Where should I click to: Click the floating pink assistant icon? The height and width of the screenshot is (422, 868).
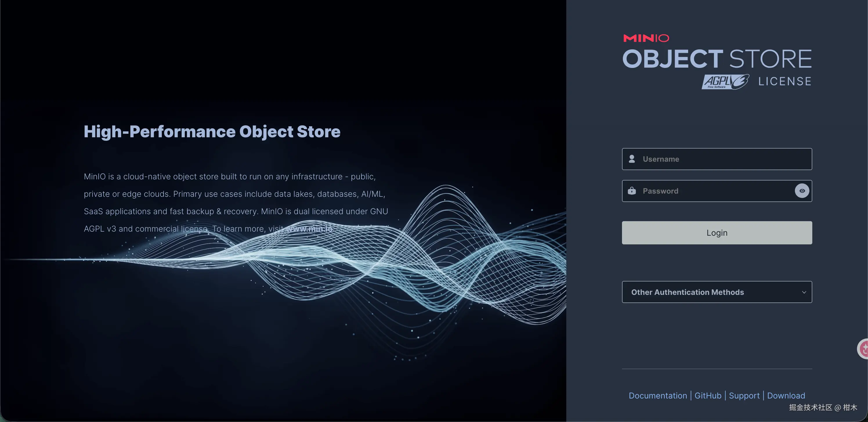pos(863,349)
